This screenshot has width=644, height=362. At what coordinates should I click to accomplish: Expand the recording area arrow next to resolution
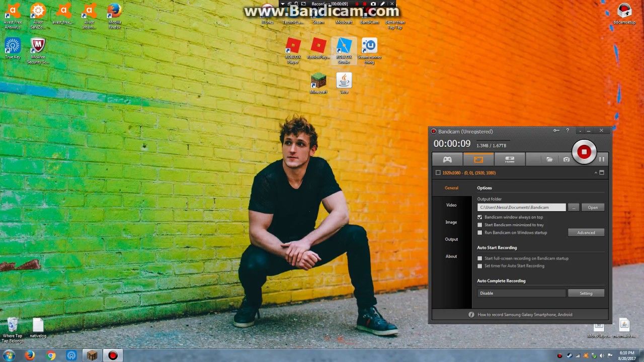tap(596, 172)
